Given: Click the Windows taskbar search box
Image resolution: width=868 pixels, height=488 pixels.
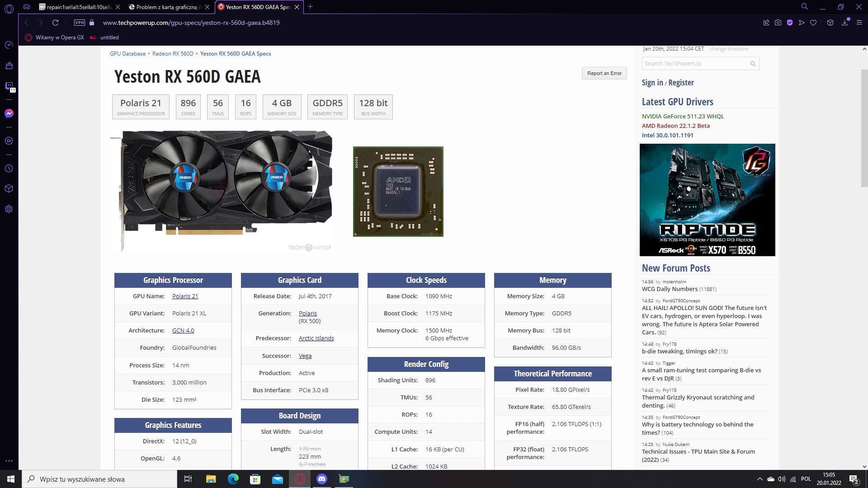Looking at the screenshot, I should [x=99, y=479].
